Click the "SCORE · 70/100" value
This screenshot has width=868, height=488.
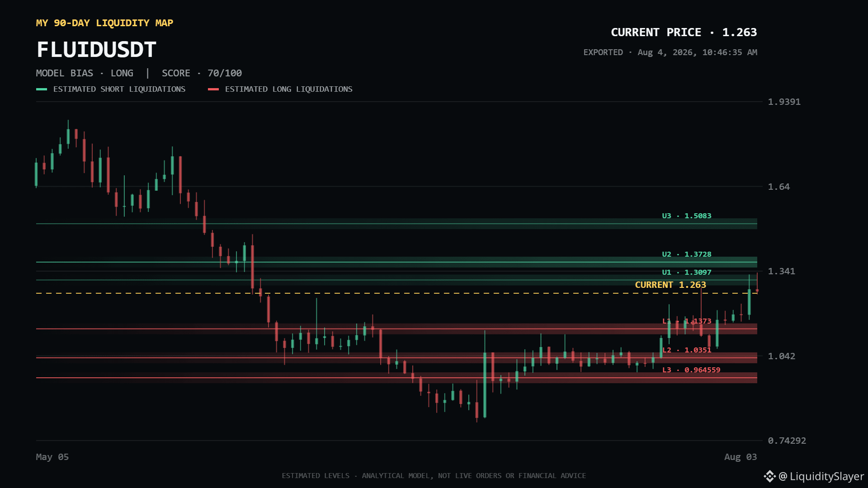[x=202, y=73]
